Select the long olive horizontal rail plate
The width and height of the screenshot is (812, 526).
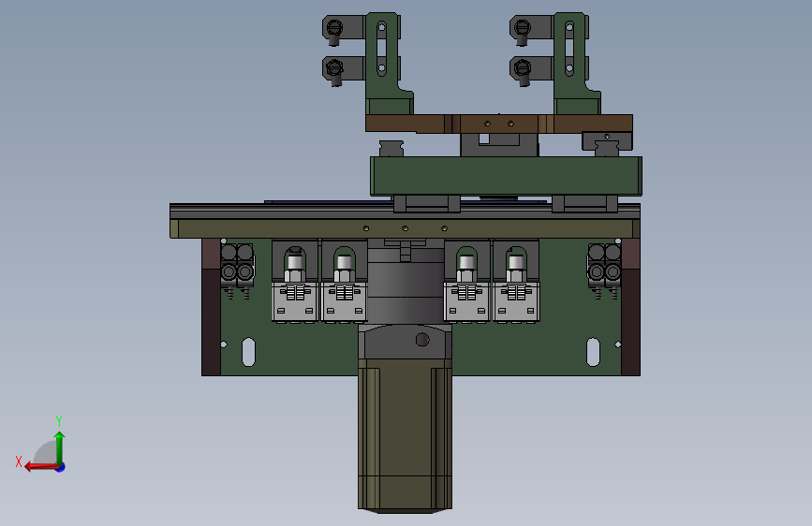coord(405,228)
